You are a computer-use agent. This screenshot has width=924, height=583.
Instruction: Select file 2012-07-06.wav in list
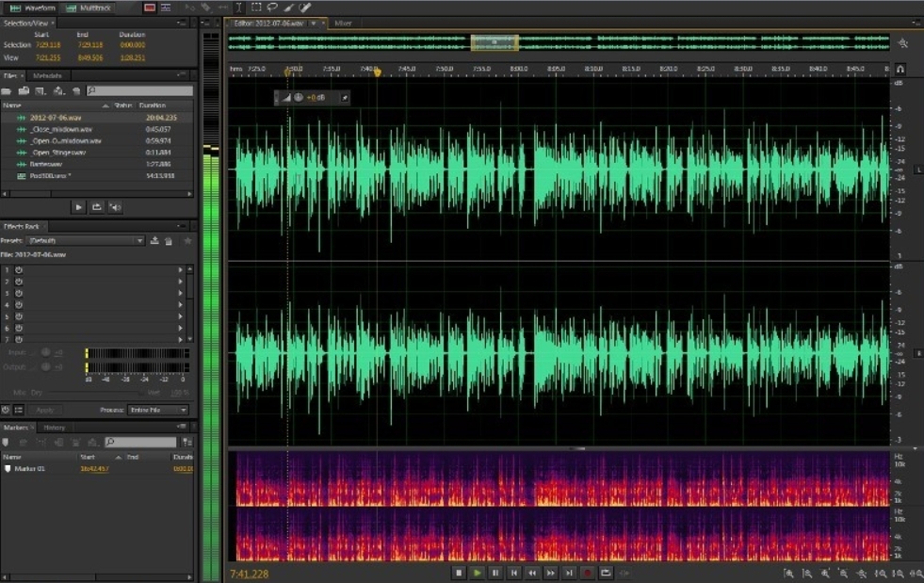tap(97, 118)
